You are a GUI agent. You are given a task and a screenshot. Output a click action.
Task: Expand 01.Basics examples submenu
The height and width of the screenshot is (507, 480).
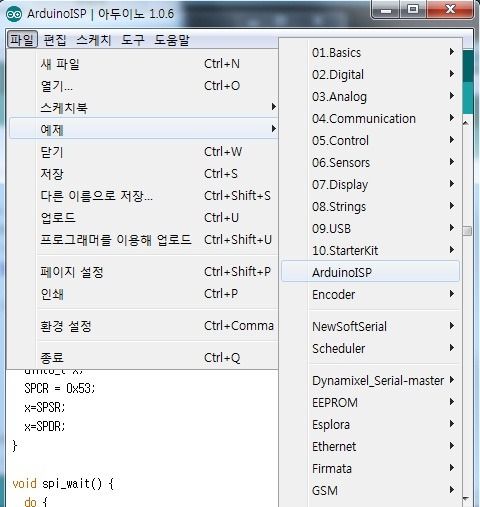370,52
